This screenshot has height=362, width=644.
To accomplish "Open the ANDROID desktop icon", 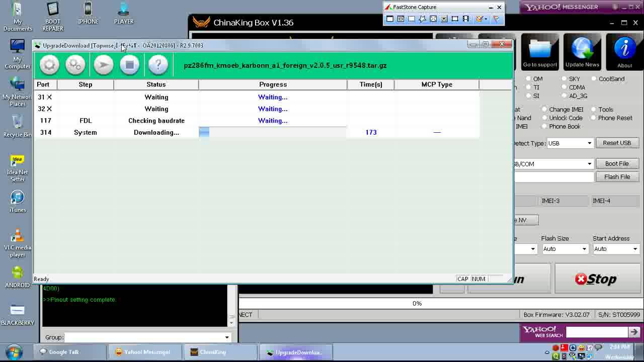I will coord(18,277).
